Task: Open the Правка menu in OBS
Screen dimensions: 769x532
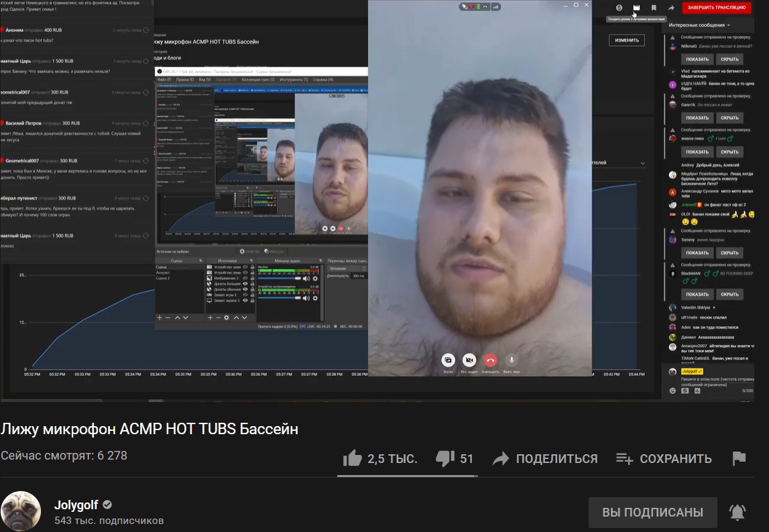Action: pos(184,80)
